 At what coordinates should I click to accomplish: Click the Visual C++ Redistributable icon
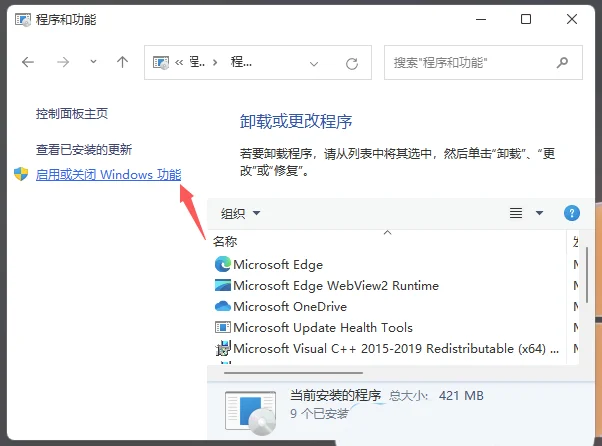(x=223, y=349)
